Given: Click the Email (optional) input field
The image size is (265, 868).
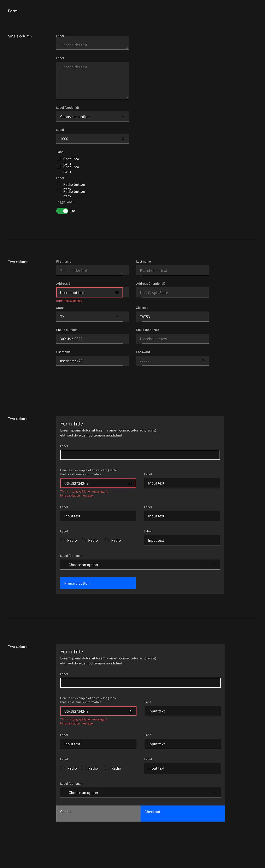Looking at the screenshot, I should coord(172,339).
